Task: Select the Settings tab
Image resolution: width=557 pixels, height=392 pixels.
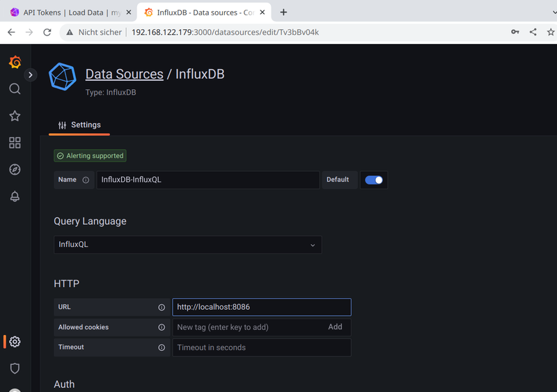Action: click(79, 125)
